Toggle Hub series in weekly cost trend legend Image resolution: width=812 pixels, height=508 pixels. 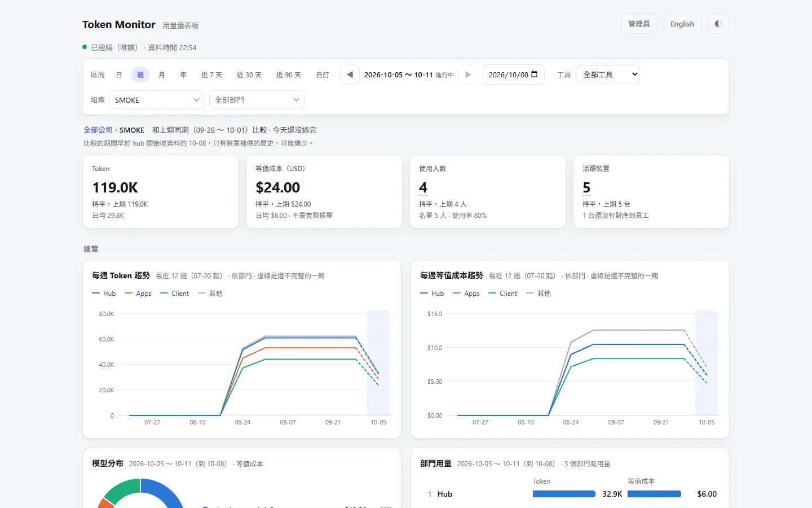pos(432,294)
